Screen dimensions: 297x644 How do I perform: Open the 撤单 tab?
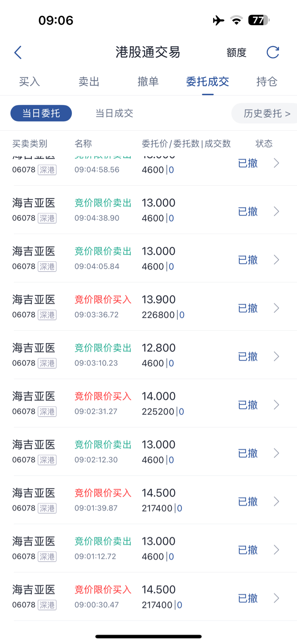148,82
